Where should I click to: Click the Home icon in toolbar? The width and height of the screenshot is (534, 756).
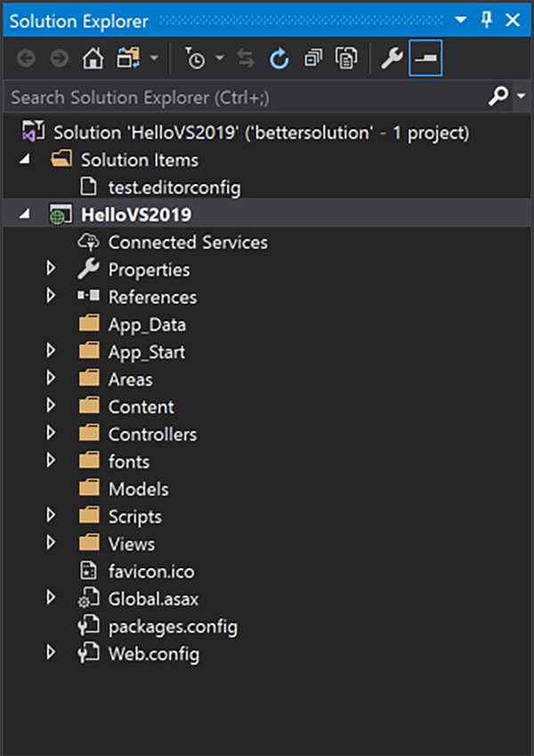[92, 59]
